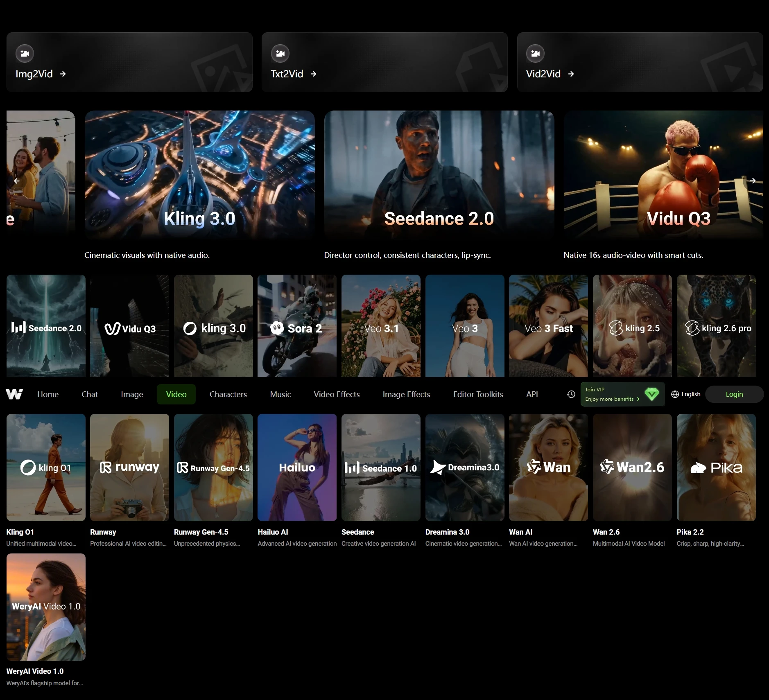Image resolution: width=769 pixels, height=700 pixels.
Task: Open the WeryAI Video 1.0 thumbnail
Action: (46, 607)
